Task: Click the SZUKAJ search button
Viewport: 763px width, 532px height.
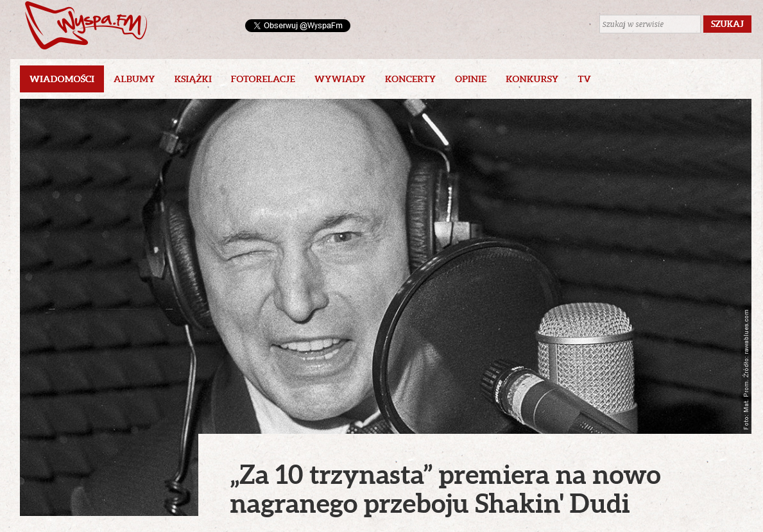Action: point(727,24)
